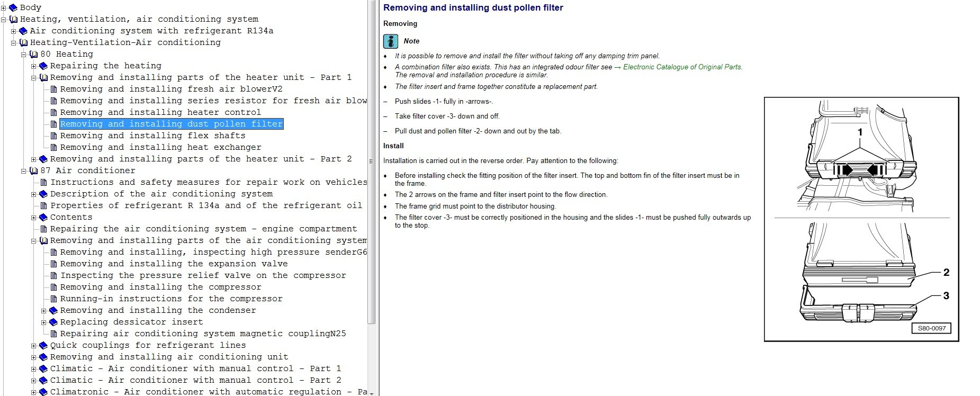This screenshot has height=396, width=980.
Task: Click the tree panel vertical scrollbar
Action: click(372, 161)
